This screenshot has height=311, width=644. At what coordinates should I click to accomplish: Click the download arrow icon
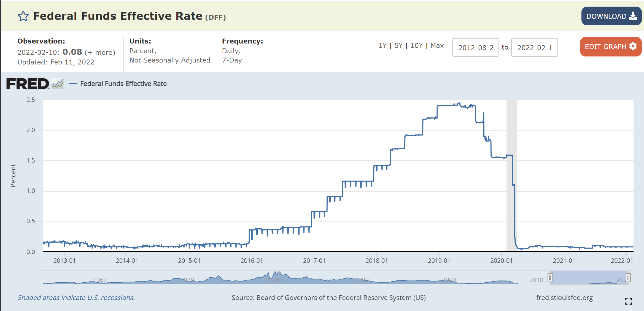click(633, 16)
